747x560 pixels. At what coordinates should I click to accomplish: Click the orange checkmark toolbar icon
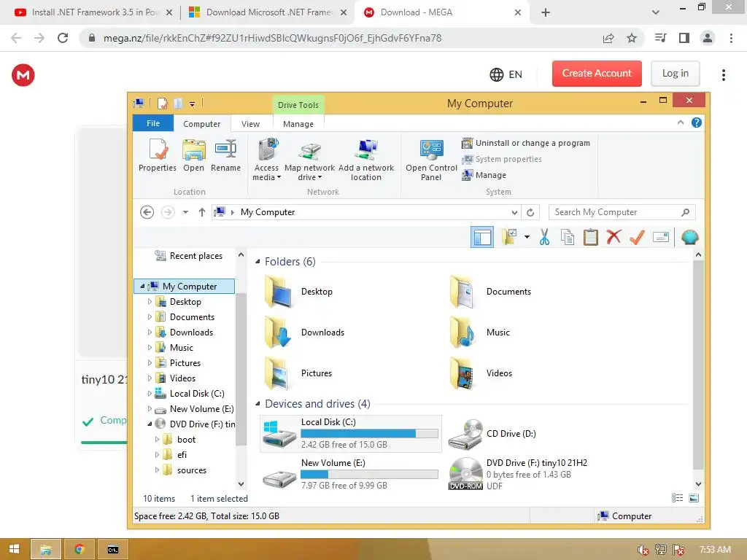tap(637, 237)
